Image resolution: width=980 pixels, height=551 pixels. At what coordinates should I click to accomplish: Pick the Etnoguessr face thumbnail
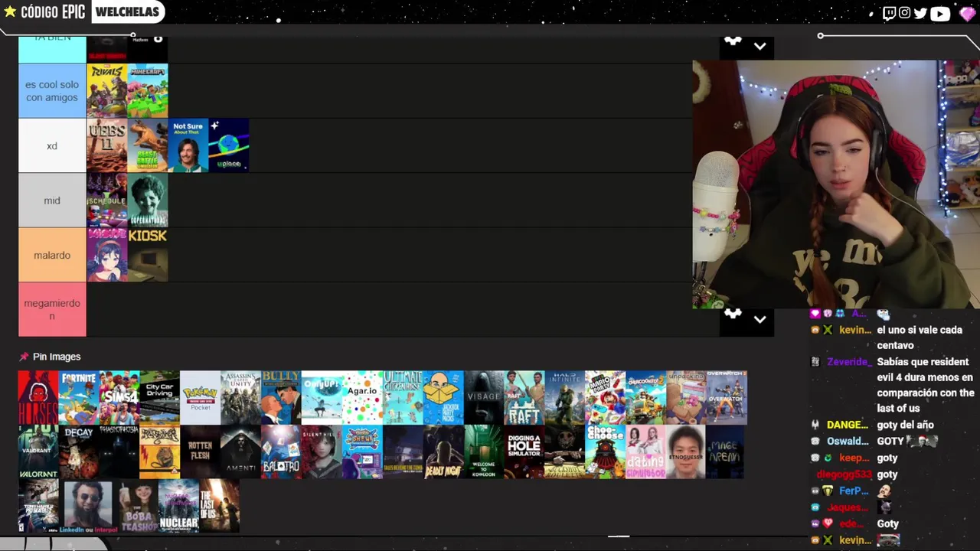tap(686, 452)
